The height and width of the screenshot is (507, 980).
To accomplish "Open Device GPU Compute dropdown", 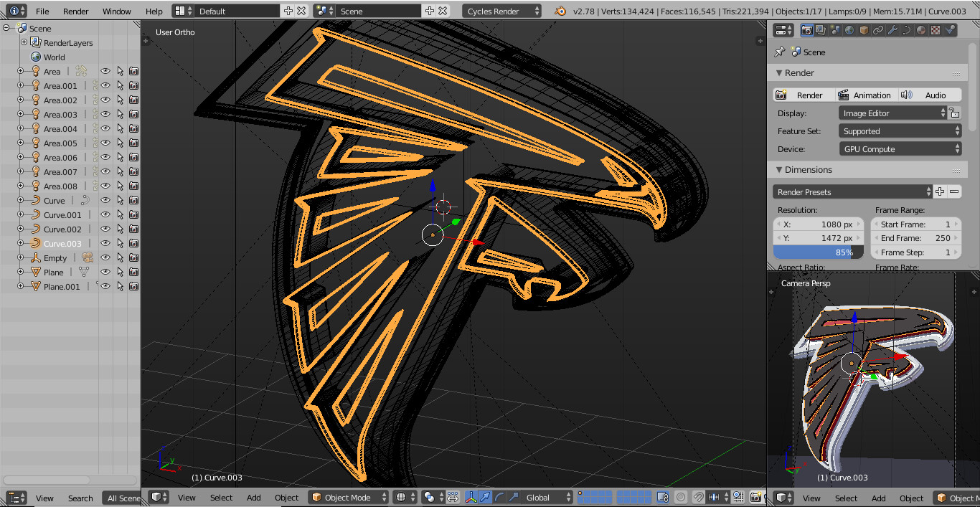I will [900, 148].
